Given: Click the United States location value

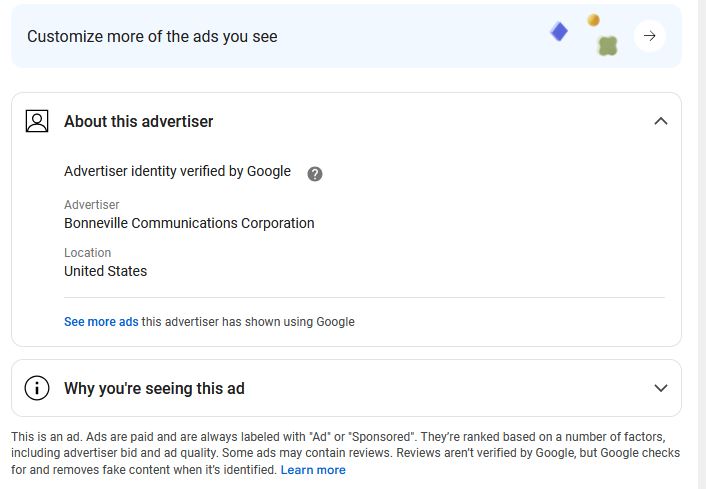Looking at the screenshot, I should point(105,271).
